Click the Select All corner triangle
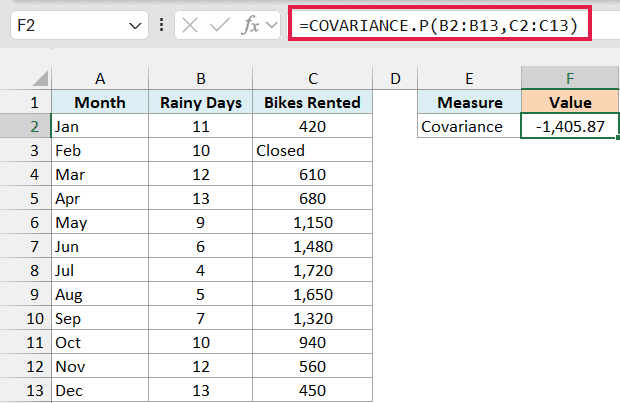Image resolution: width=620 pixels, height=403 pixels. pyautogui.click(x=40, y=78)
